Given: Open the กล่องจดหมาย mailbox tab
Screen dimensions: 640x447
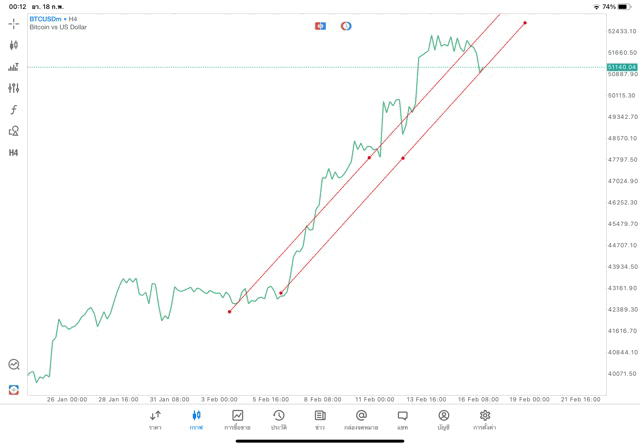Looking at the screenshot, I should (x=361, y=420).
